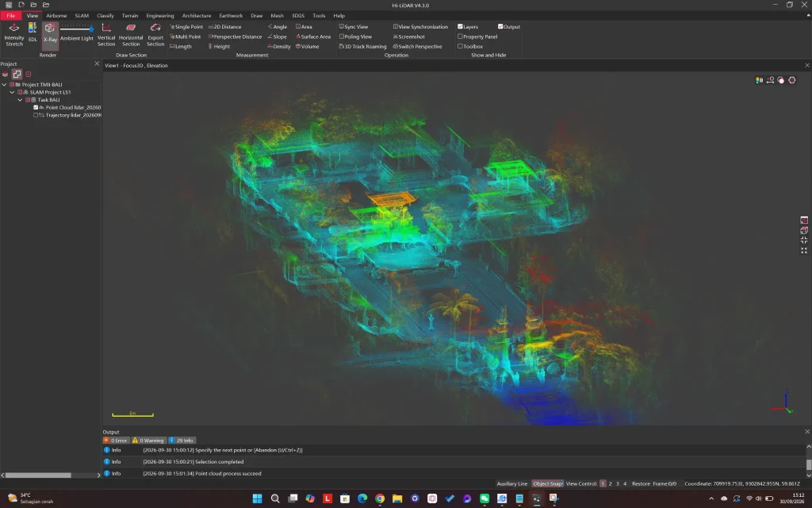Image resolution: width=812 pixels, height=508 pixels.
Task: Open the New file icon in title bar
Action: [x=21, y=5]
